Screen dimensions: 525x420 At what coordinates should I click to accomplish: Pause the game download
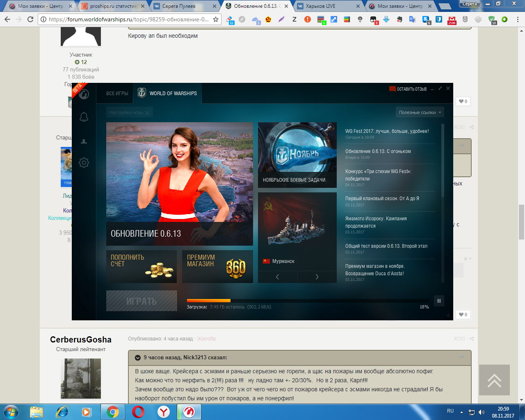click(439, 301)
